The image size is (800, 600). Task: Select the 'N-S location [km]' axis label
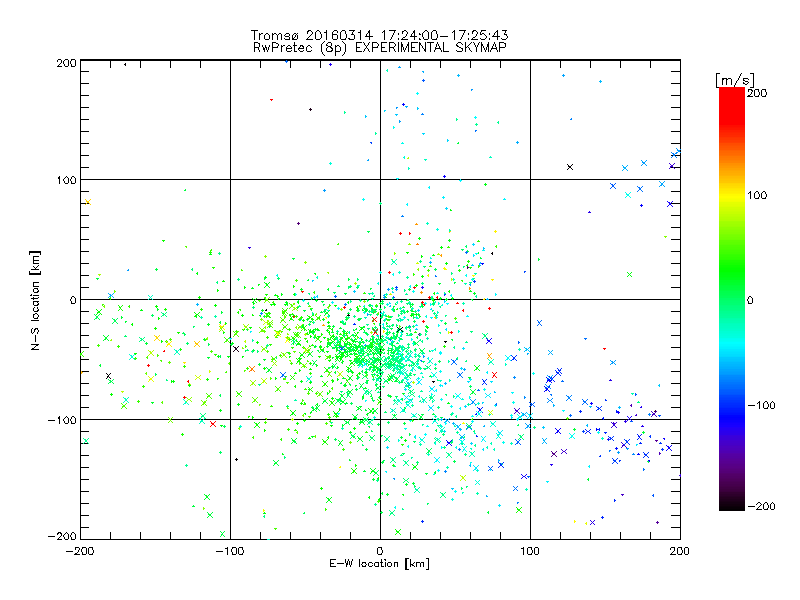point(35,300)
